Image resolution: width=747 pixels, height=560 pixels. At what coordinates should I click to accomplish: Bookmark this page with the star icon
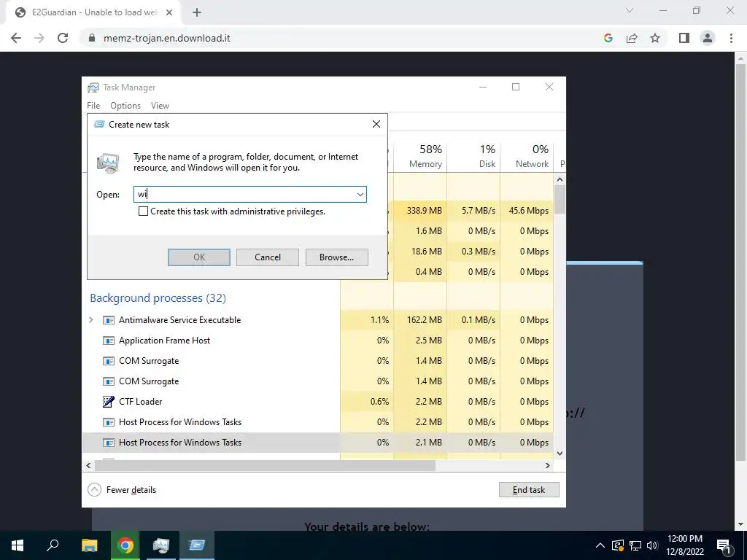[655, 38]
